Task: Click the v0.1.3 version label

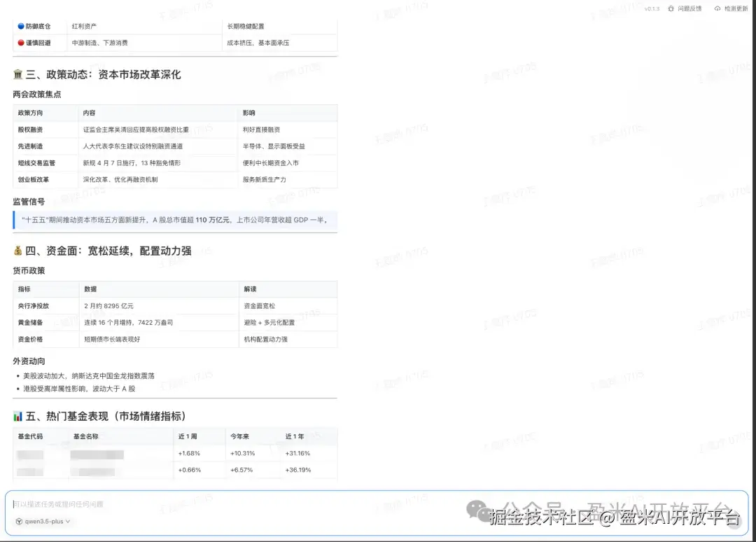Action: (x=652, y=8)
